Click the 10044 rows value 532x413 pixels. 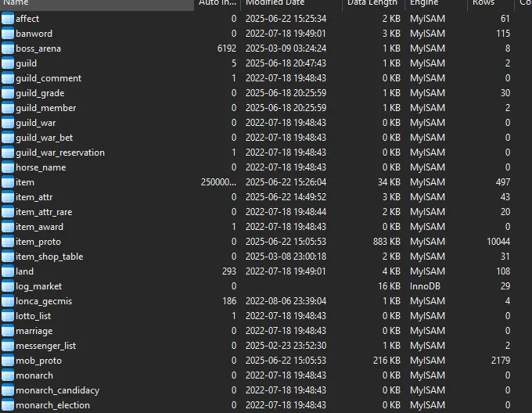pos(498,242)
